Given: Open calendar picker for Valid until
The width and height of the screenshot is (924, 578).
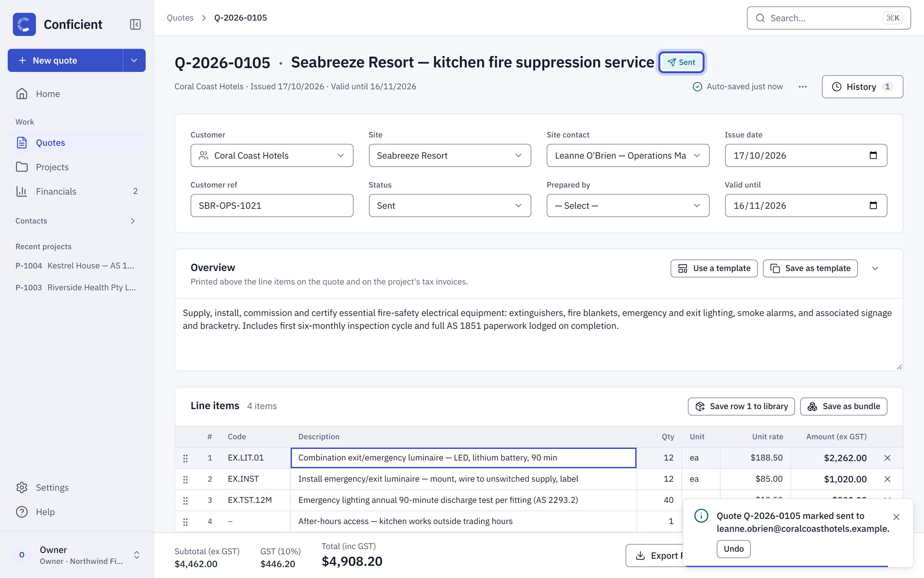Looking at the screenshot, I should [873, 205].
